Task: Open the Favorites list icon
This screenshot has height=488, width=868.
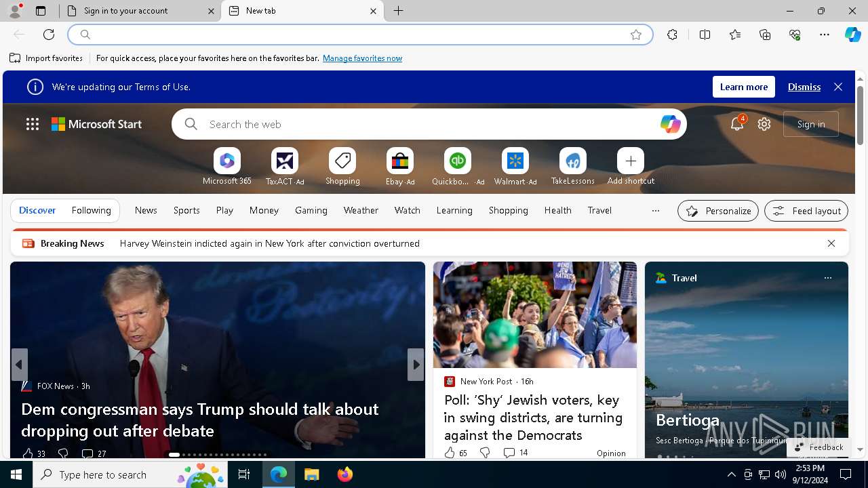Action: (735, 35)
